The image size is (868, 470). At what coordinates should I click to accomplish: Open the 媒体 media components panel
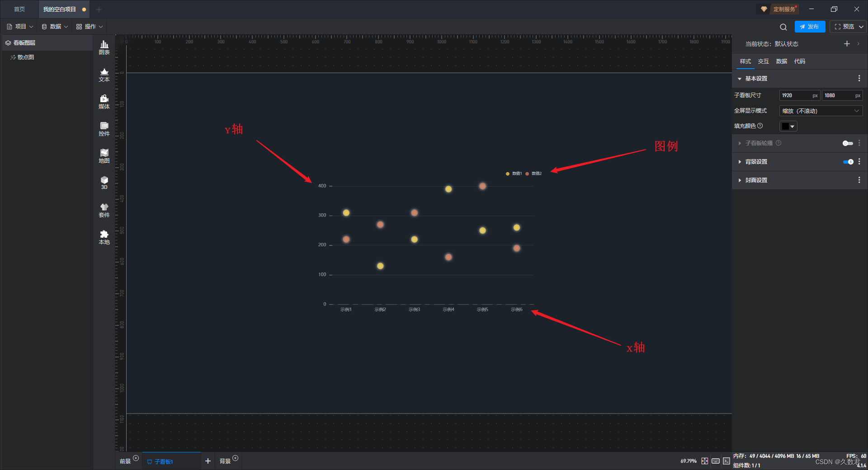pyautogui.click(x=104, y=102)
